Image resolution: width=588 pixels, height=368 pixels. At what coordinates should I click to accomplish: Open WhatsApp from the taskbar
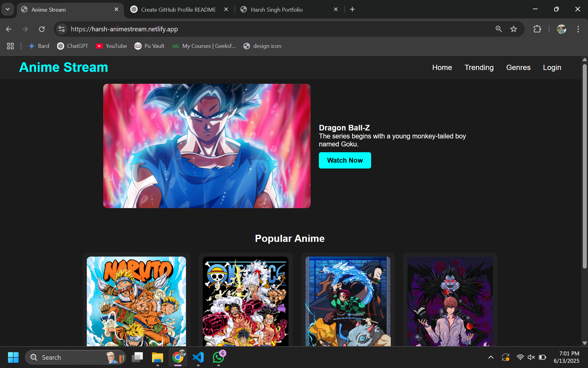[218, 357]
